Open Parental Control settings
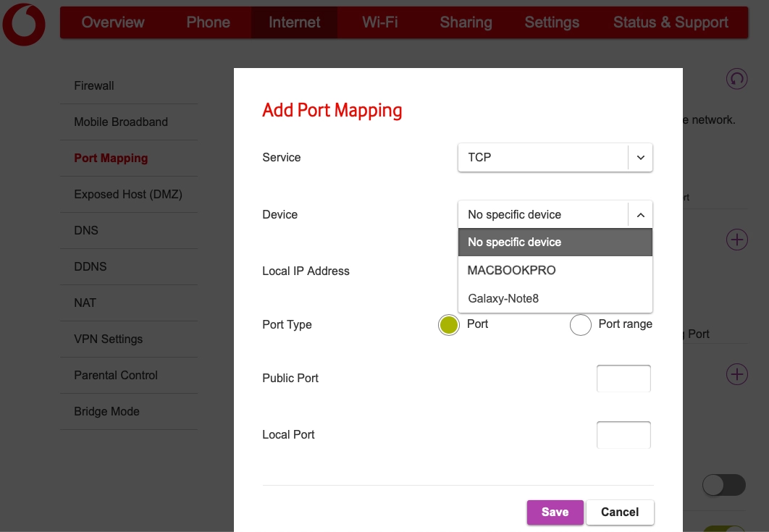Viewport: 769px width, 532px height. tap(115, 375)
